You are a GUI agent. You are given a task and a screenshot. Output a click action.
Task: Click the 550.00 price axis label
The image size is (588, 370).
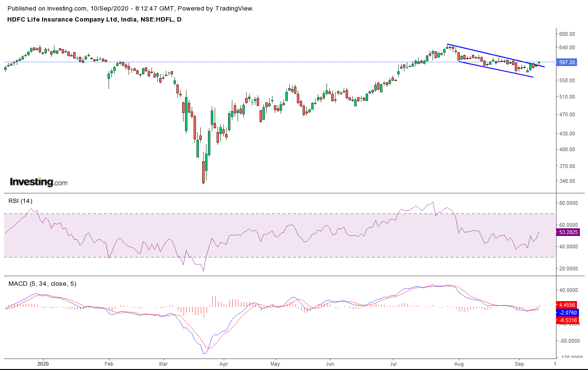tap(566, 80)
